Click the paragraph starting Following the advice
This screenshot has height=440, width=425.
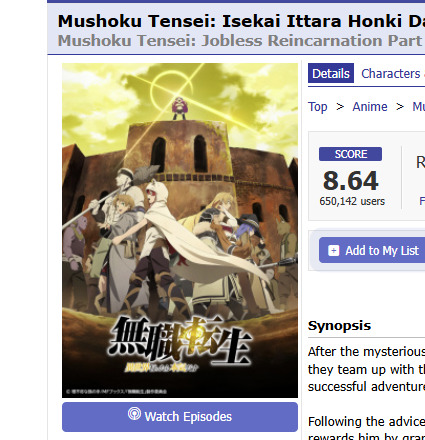366,428
